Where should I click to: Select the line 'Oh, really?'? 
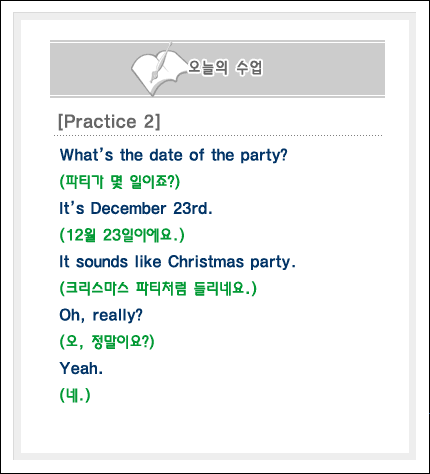101,315
